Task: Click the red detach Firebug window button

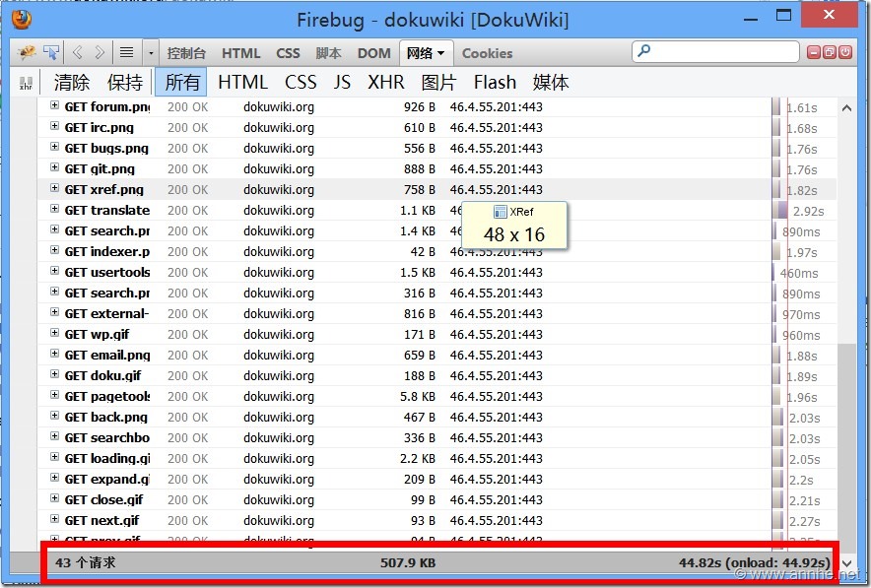Action: point(830,52)
